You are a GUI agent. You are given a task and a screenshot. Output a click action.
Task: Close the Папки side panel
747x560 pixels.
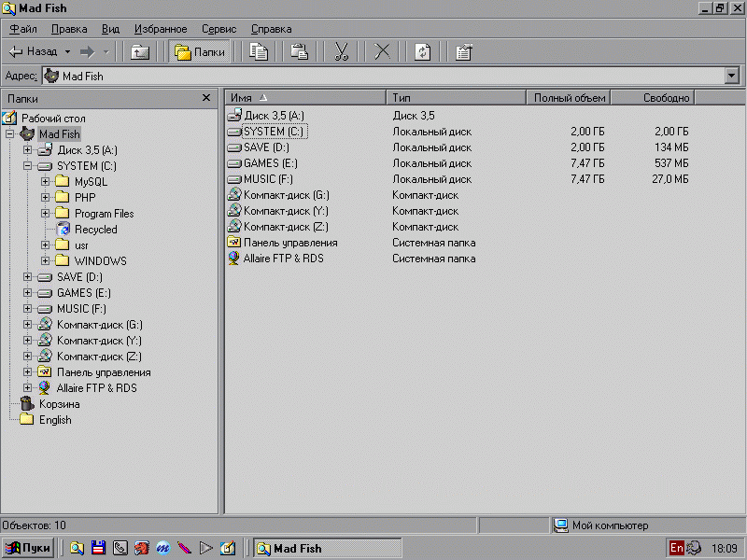click(x=206, y=98)
